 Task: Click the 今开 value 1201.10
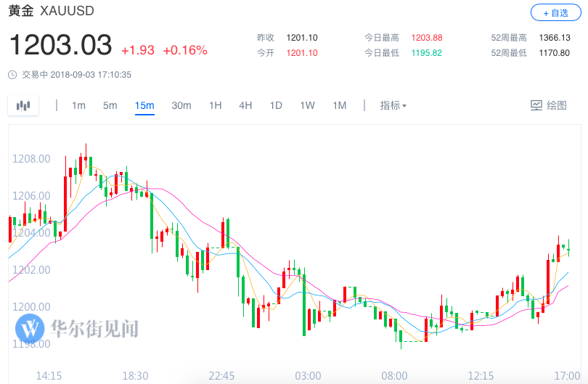pyautogui.click(x=302, y=53)
